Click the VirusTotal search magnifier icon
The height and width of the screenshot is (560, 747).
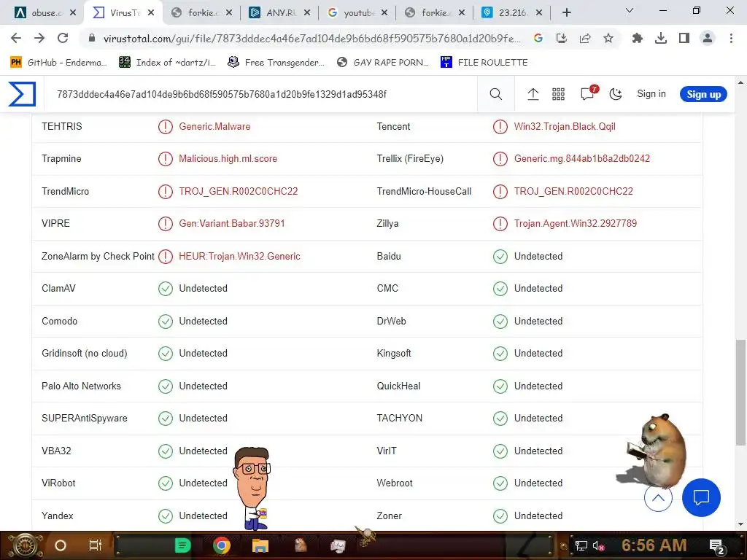coord(495,94)
